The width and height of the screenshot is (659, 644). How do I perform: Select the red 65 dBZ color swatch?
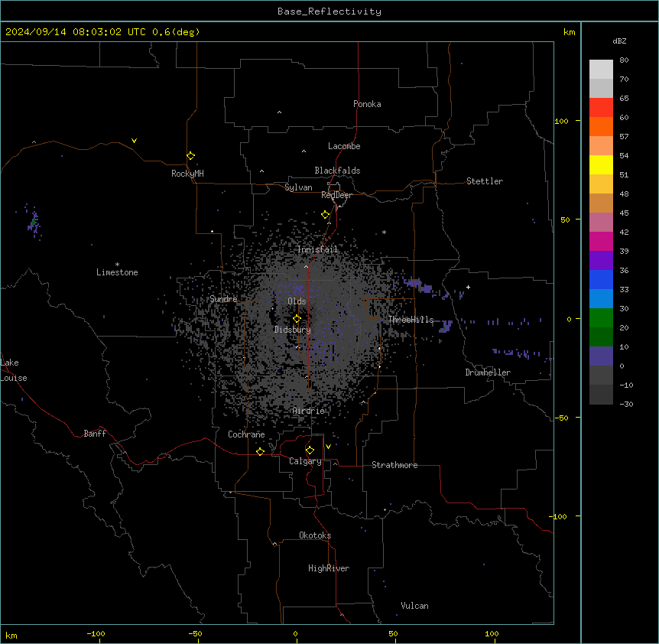point(601,108)
